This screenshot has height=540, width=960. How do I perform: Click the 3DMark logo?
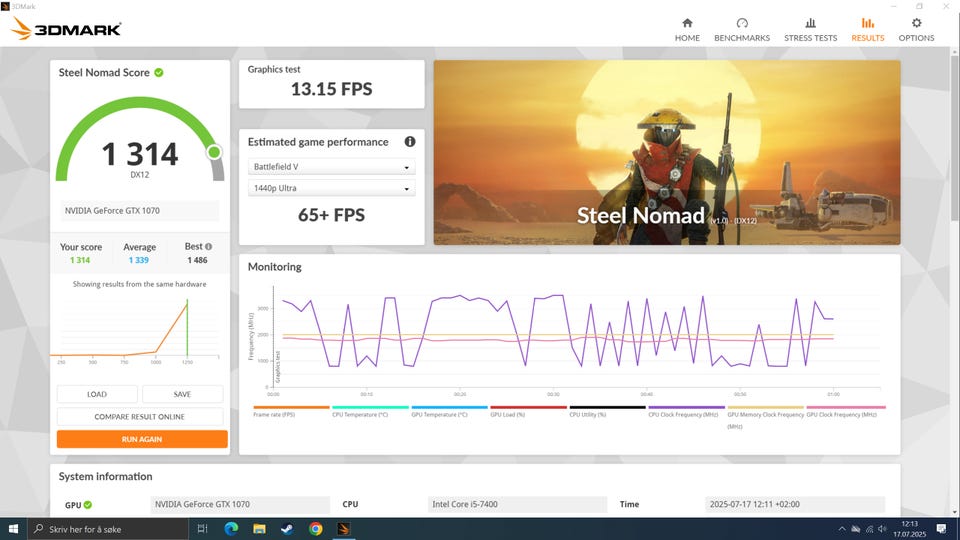pyautogui.click(x=66, y=29)
